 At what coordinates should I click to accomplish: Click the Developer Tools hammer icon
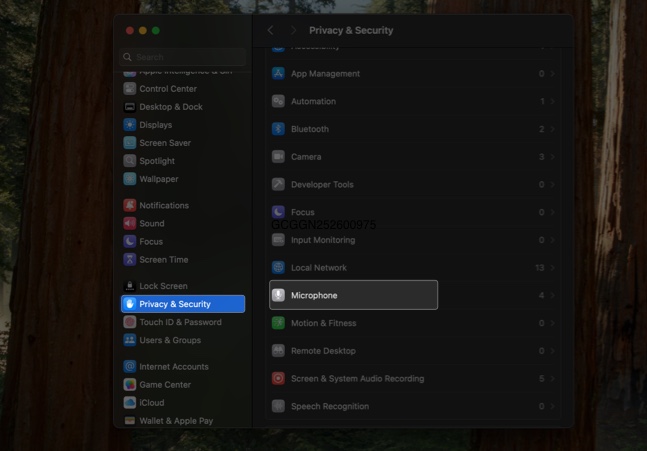click(x=278, y=184)
